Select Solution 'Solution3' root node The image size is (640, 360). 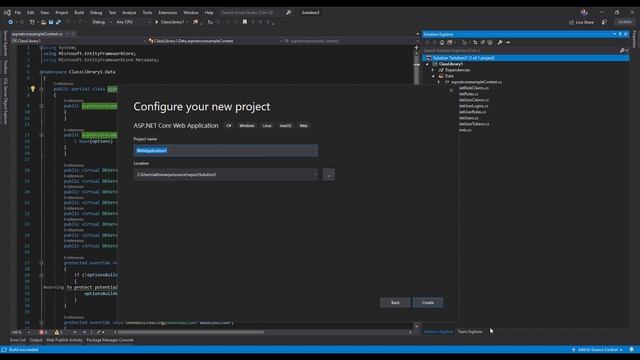pos(525,58)
